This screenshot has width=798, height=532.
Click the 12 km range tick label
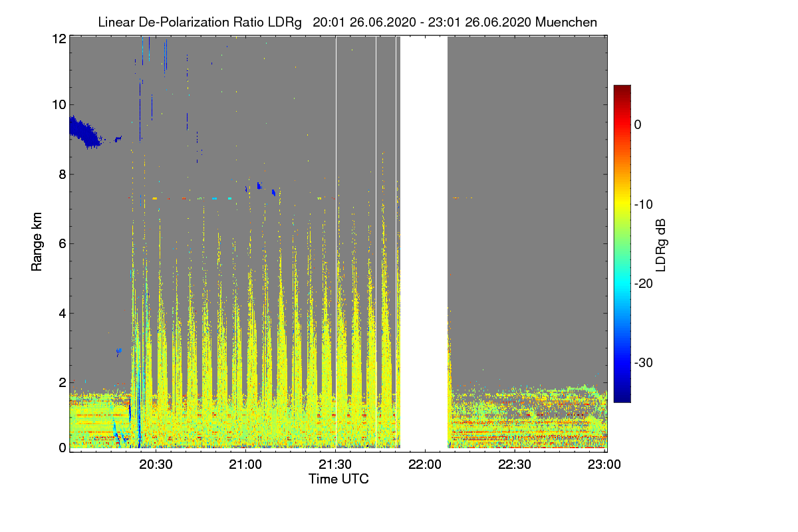coord(59,39)
